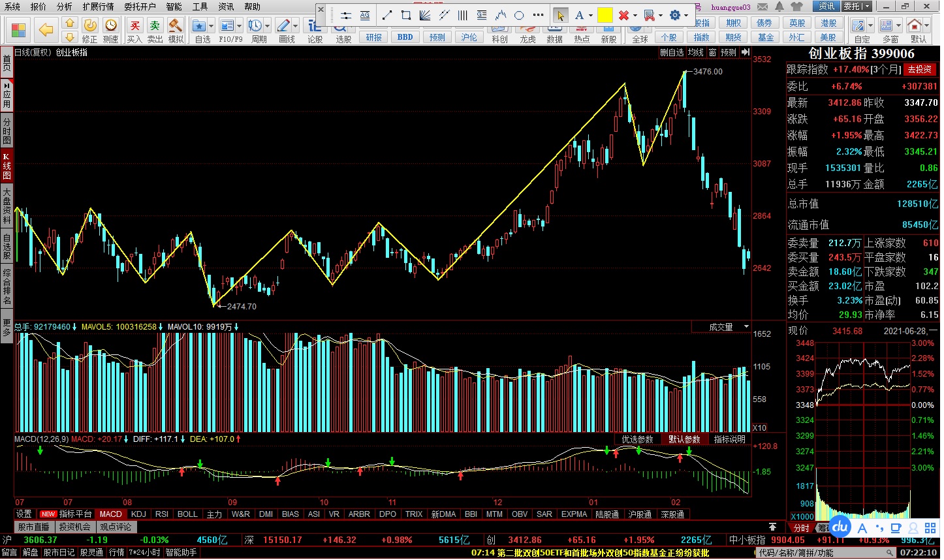Click the back arrow navigation icon
This screenshot has height=560, width=944.
coord(46,29)
